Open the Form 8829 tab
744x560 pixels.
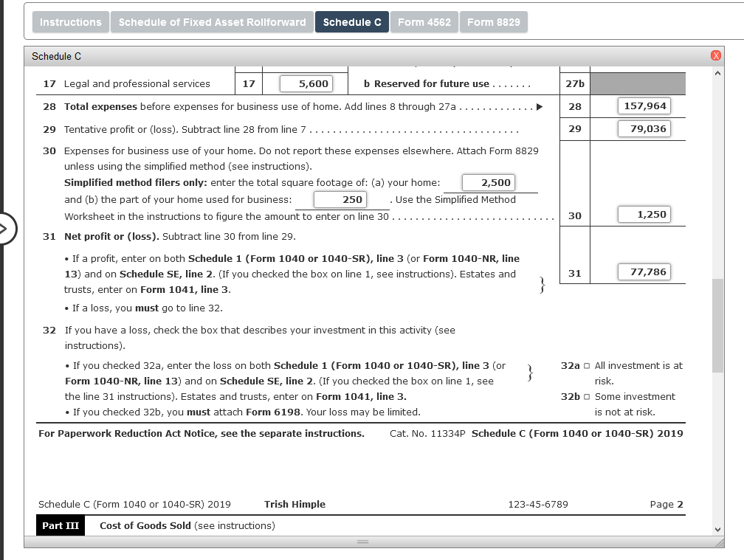click(493, 21)
